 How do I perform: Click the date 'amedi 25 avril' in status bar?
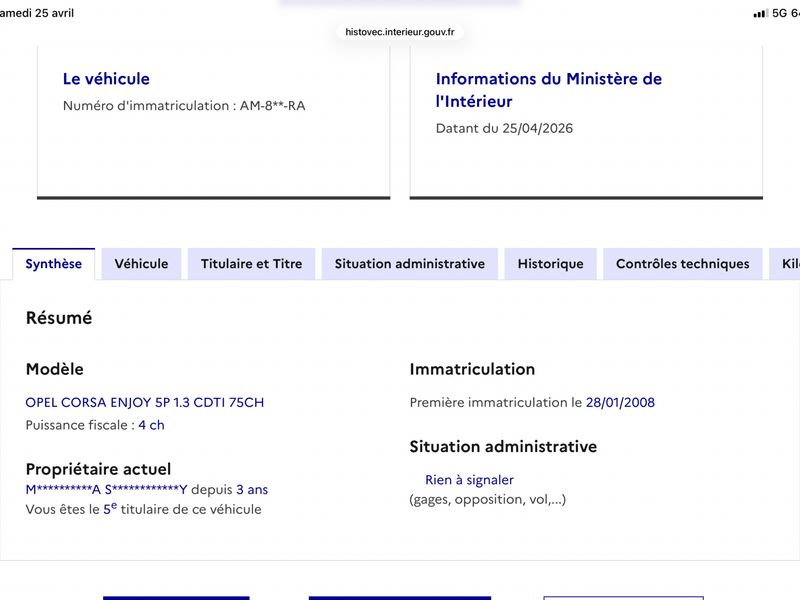coord(37,13)
